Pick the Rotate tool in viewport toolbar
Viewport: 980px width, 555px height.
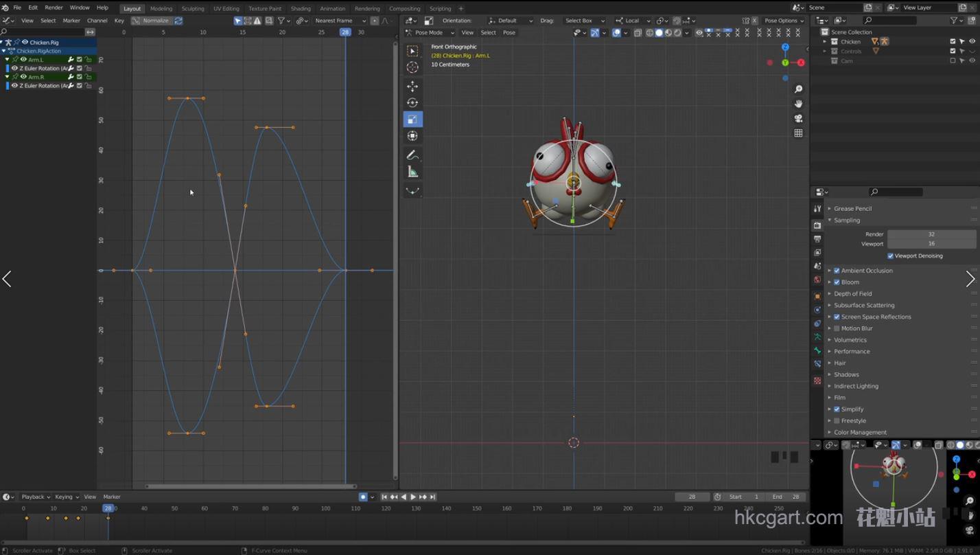(412, 102)
